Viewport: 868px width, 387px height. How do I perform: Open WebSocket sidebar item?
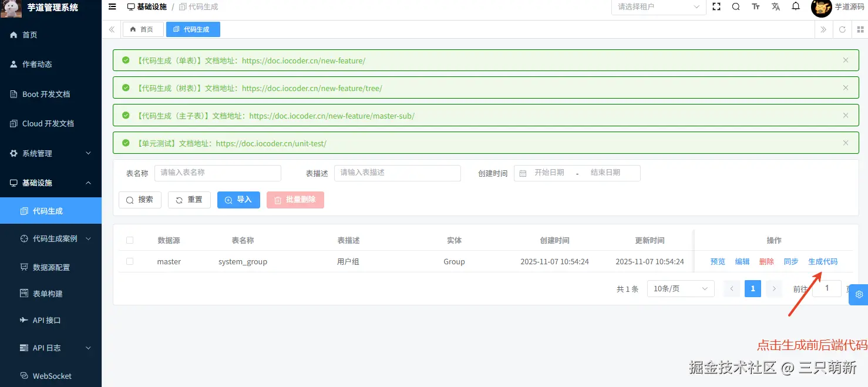pyautogui.click(x=51, y=376)
